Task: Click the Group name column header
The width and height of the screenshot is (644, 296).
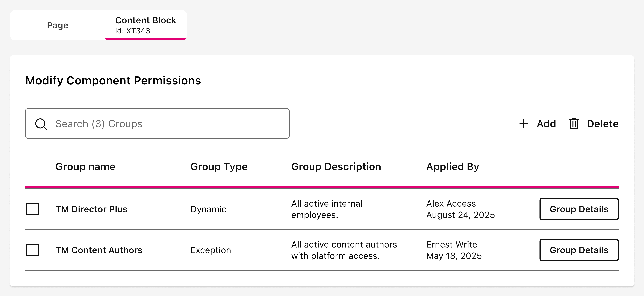Action: coord(85,167)
